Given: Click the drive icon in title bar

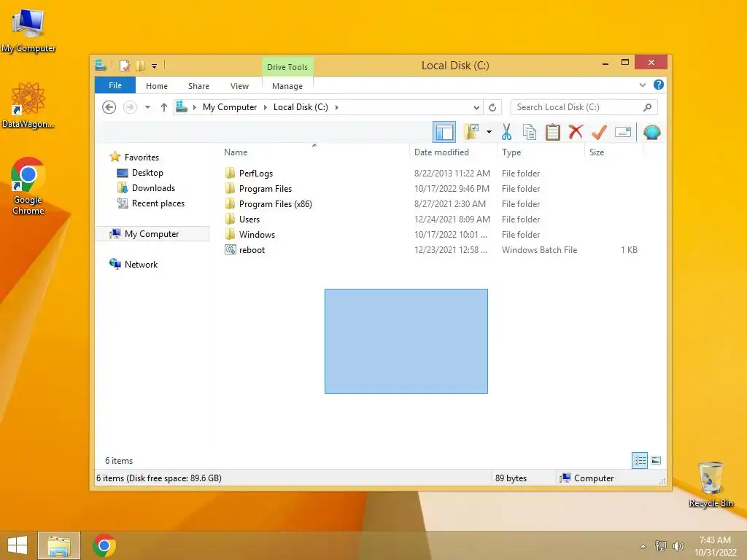Looking at the screenshot, I should tap(101, 65).
